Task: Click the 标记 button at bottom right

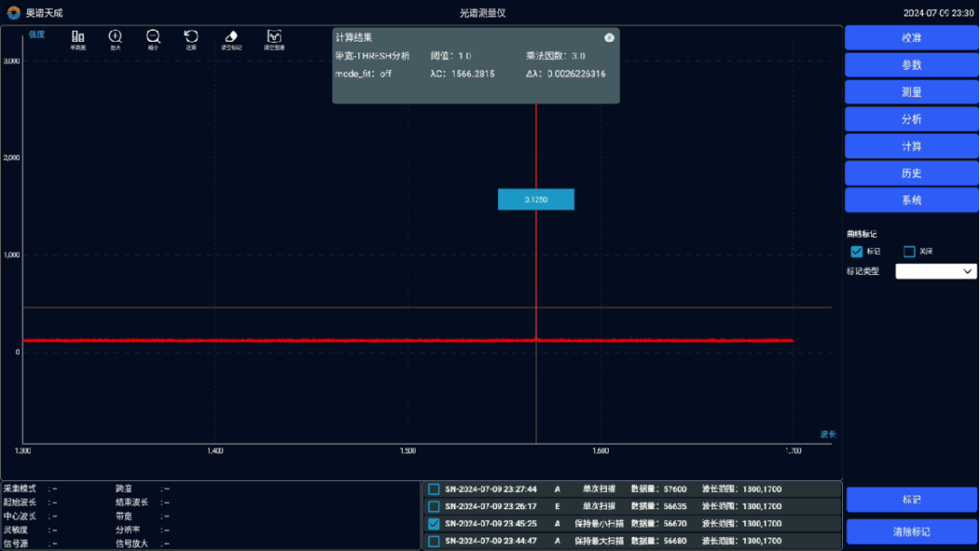Action: click(912, 500)
